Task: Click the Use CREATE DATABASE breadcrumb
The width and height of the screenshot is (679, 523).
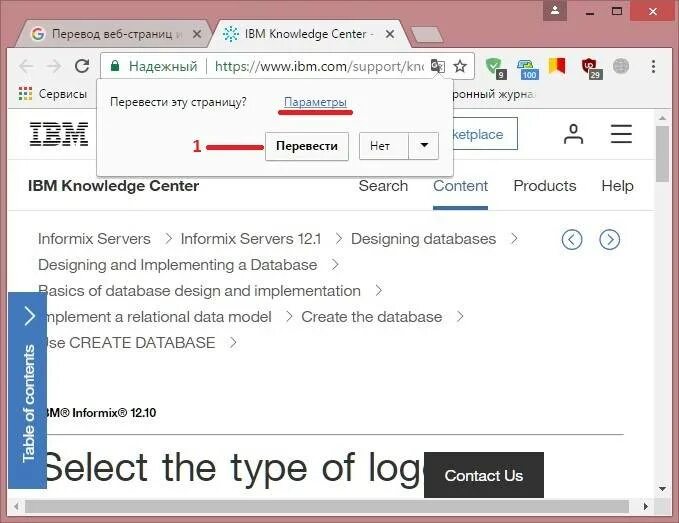Action: 131,343
